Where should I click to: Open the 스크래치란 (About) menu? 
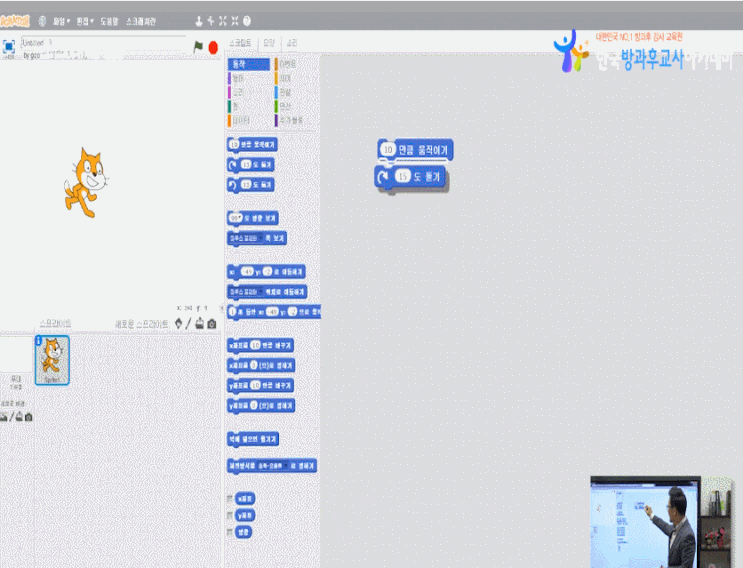141,21
